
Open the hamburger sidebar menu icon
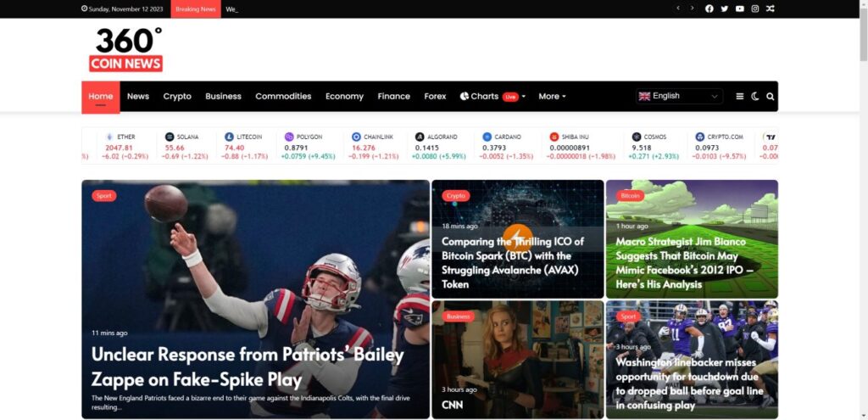739,97
